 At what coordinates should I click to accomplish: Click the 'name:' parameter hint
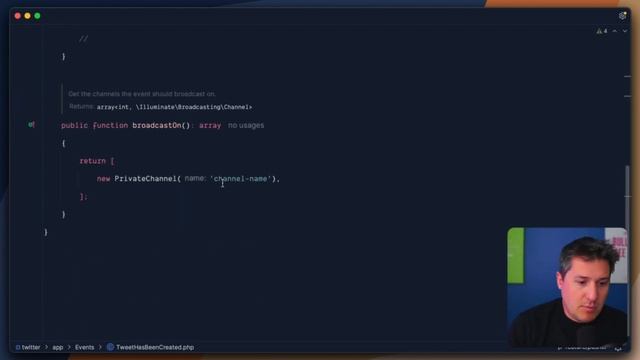pos(196,178)
